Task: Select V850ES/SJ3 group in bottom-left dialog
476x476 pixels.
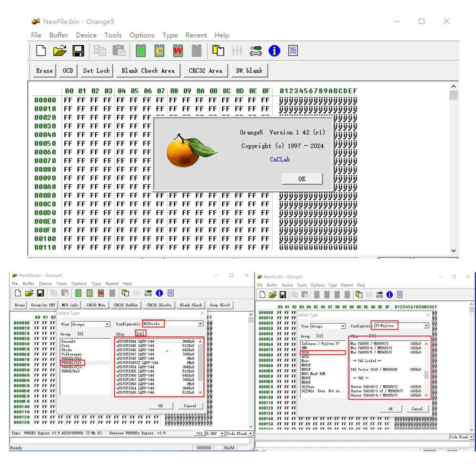Action: [72, 362]
